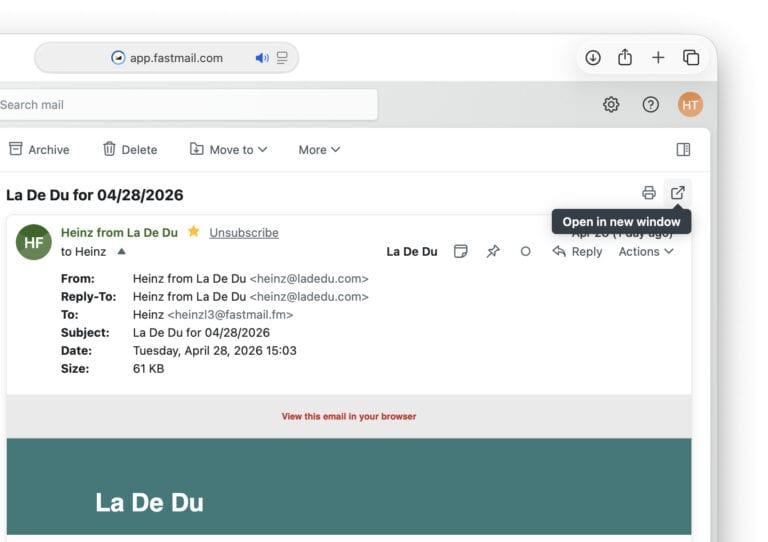Image resolution: width=768 pixels, height=542 pixels.
Task: Open the HT account avatar menu
Action: [x=690, y=104]
